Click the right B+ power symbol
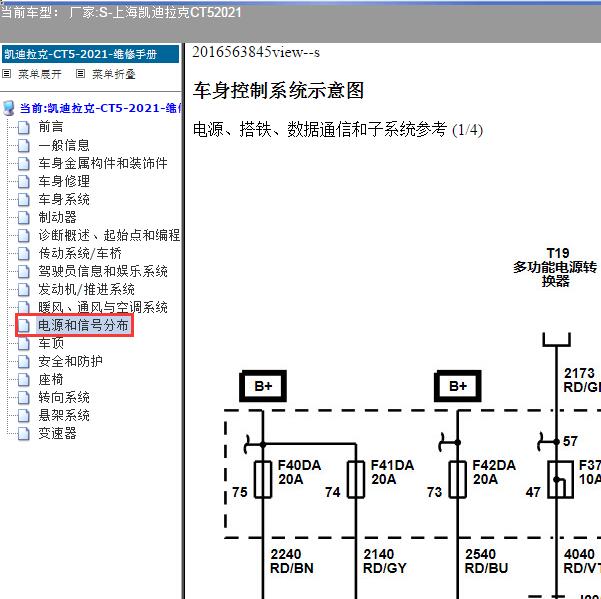The height and width of the screenshot is (599, 601). pos(458,386)
